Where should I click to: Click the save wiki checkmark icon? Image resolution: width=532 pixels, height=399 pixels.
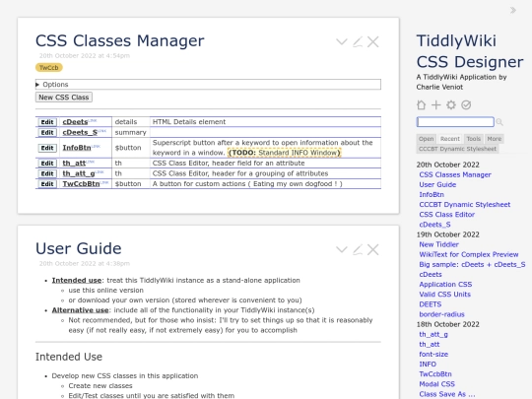pos(466,104)
